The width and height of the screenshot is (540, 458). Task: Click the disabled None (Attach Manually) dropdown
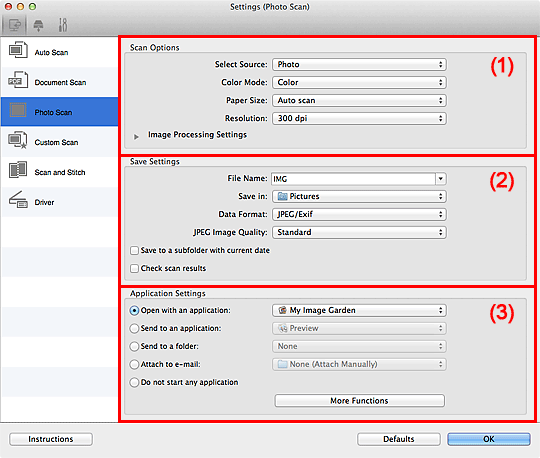click(359, 364)
